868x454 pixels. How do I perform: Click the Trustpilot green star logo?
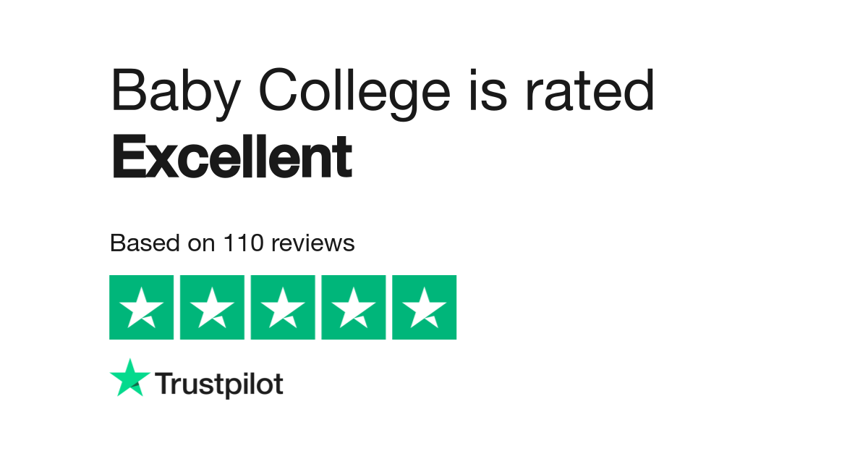coord(130,377)
